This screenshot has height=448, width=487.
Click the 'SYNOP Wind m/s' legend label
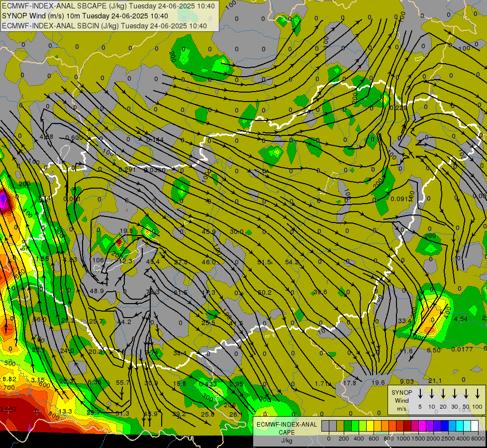(x=401, y=400)
